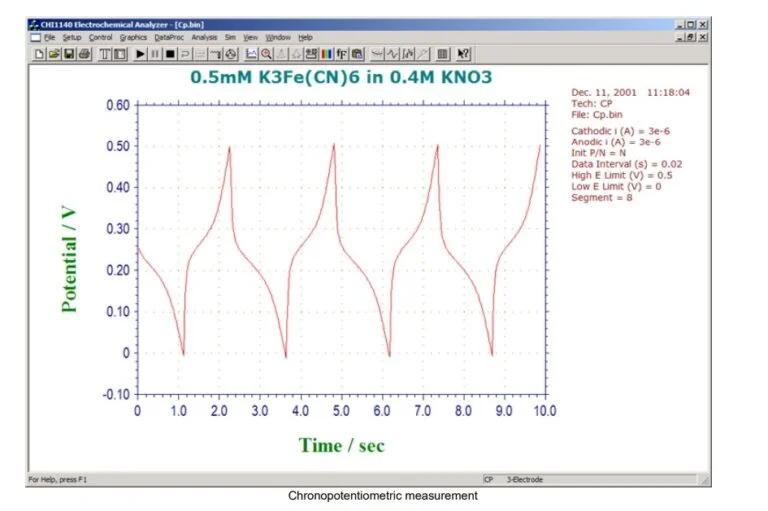Screen dimensions: 768x511
Task: Open the Setup menu
Action: (72, 37)
